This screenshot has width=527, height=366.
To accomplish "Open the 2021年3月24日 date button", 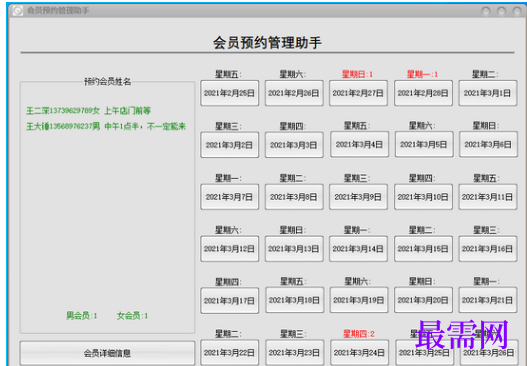I will (359, 353).
